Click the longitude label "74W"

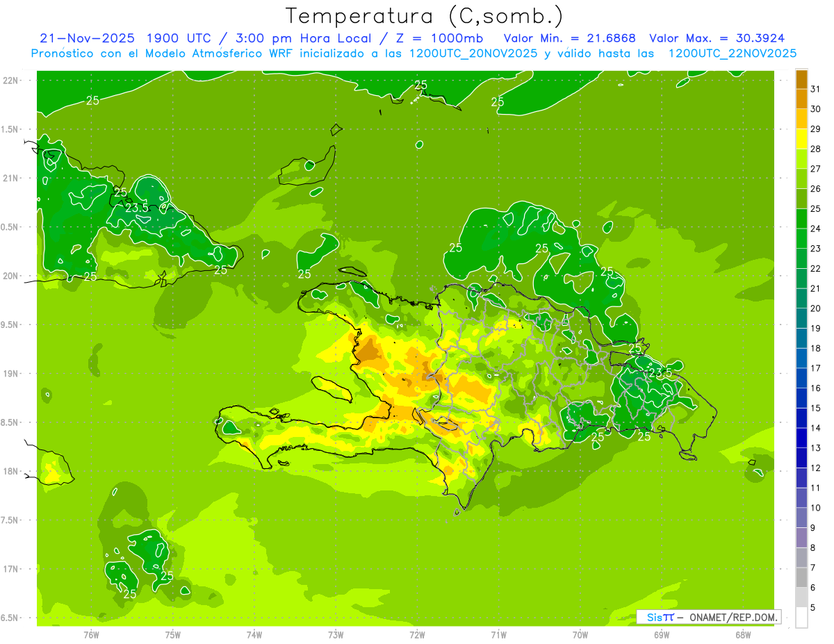click(254, 635)
